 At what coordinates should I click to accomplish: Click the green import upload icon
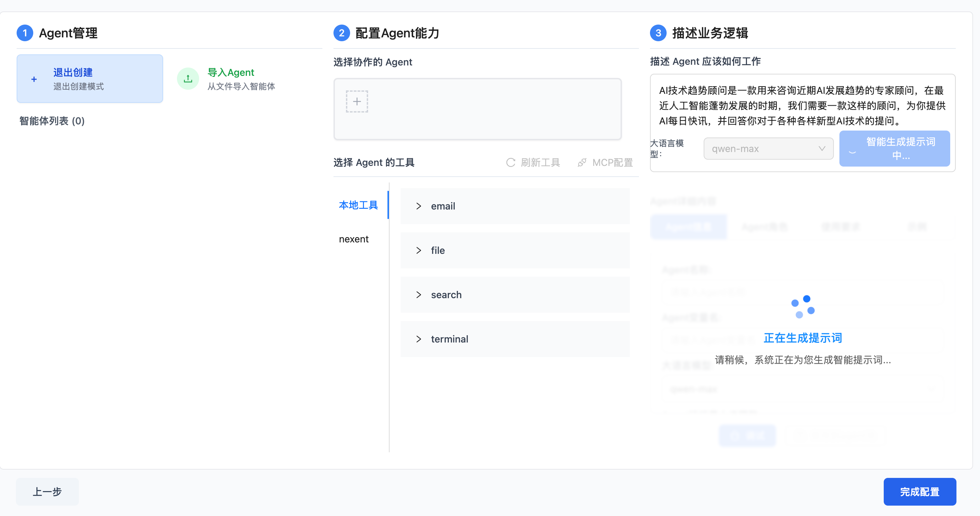pos(188,79)
